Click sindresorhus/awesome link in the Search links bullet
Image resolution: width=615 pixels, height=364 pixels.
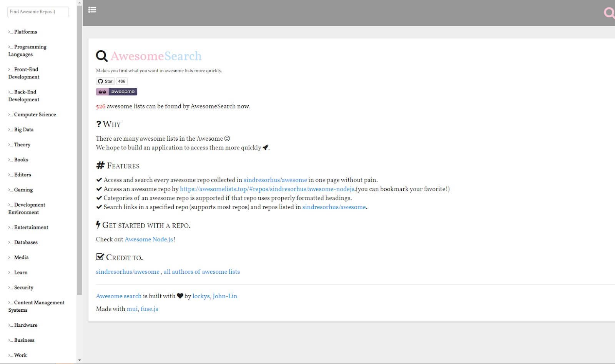pyautogui.click(x=334, y=207)
